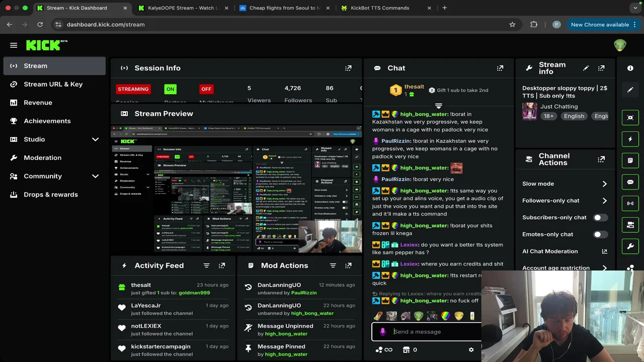Viewport: 644px width, 362px height.
Task: Open Drops & rewards page
Action: click(x=54, y=195)
